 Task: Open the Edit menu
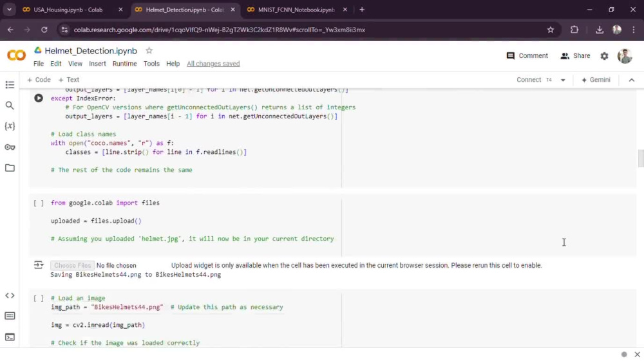[x=56, y=64]
